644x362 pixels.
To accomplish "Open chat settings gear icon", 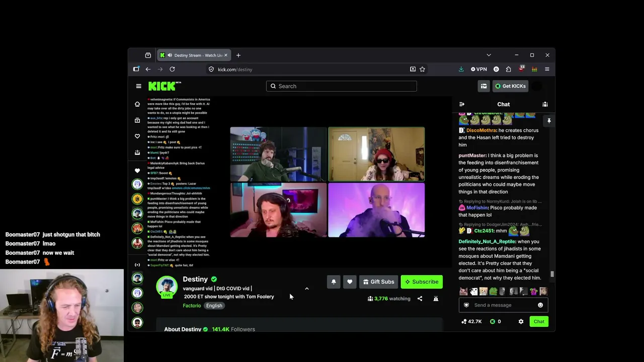I will pyautogui.click(x=521, y=321).
